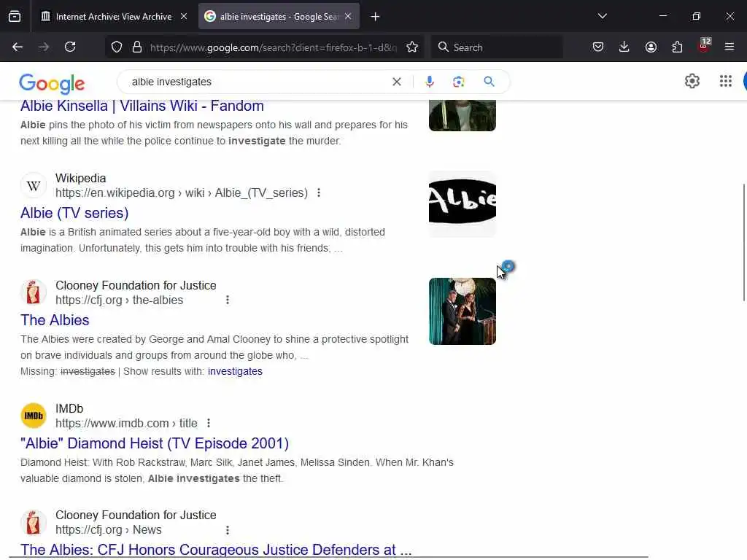
Task: Open more options for cfj.org the-albies result
Action: pos(228,300)
